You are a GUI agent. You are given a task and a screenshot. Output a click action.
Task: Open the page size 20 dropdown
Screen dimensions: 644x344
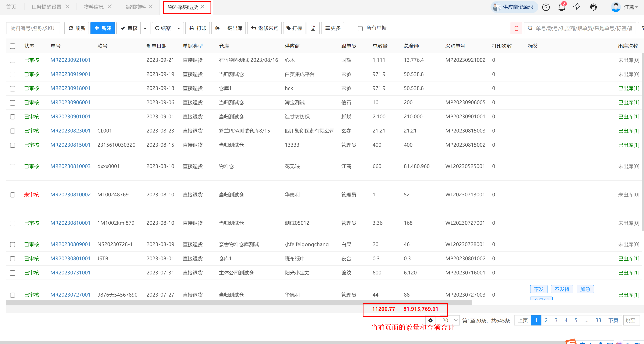(x=449, y=320)
